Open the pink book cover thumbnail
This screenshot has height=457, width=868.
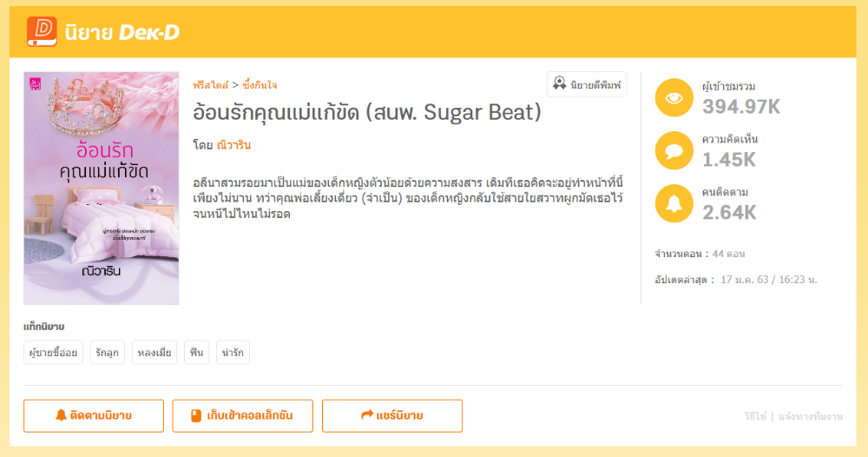[x=102, y=188]
